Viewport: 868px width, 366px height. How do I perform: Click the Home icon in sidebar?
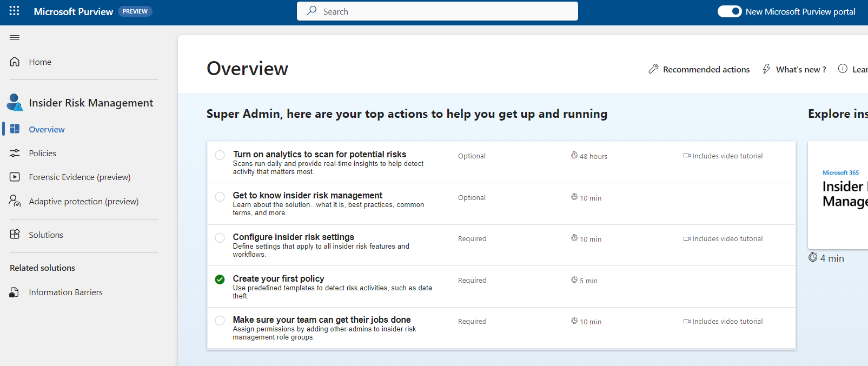click(x=15, y=62)
